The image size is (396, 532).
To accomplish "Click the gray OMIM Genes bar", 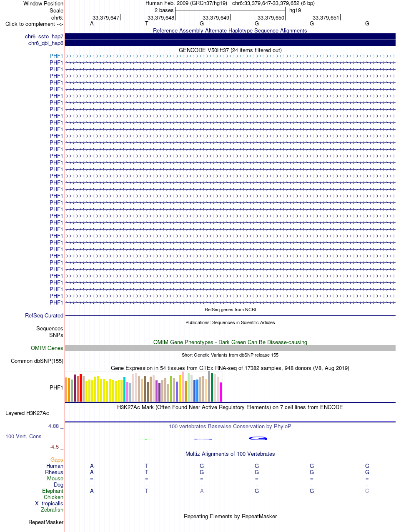I will [x=230, y=348].
